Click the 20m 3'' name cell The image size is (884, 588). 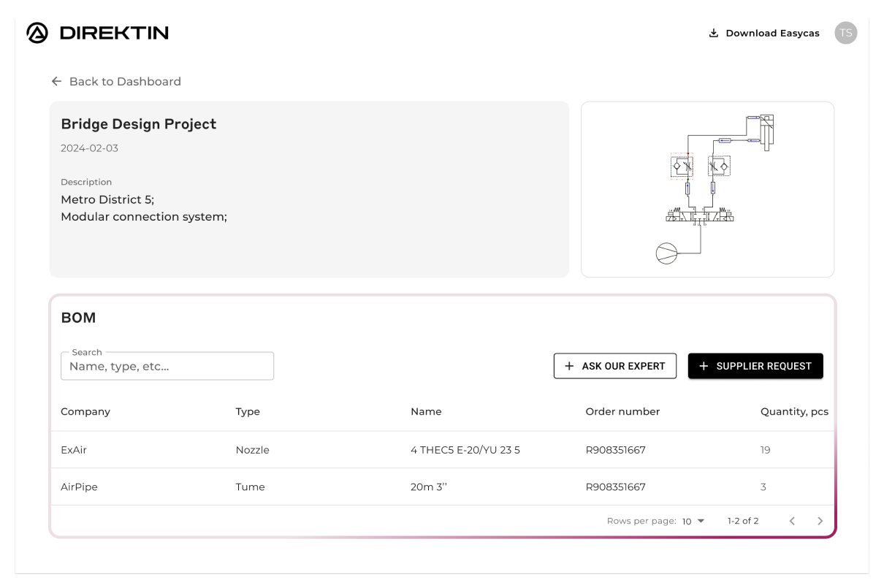click(x=428, y=487)
